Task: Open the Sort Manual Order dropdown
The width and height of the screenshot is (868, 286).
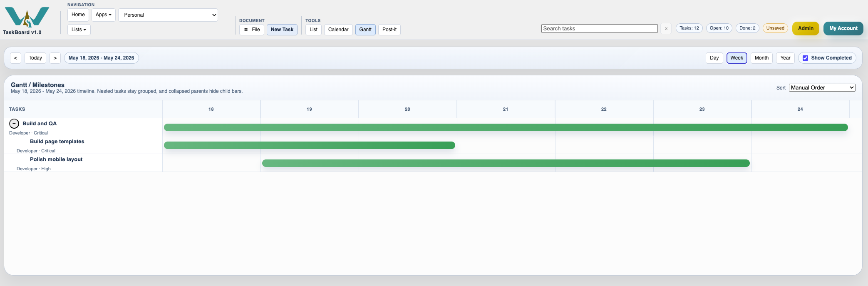Action: (822, 87)
